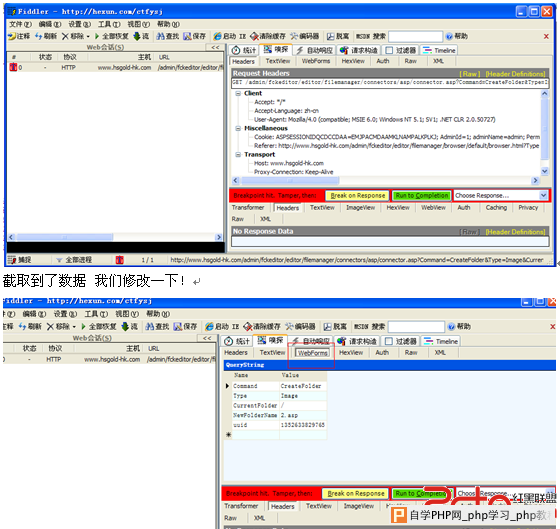Click the request headers horizontal scrollbar
560x529 pixels.
pyautogui.click(x=385, y=180)
